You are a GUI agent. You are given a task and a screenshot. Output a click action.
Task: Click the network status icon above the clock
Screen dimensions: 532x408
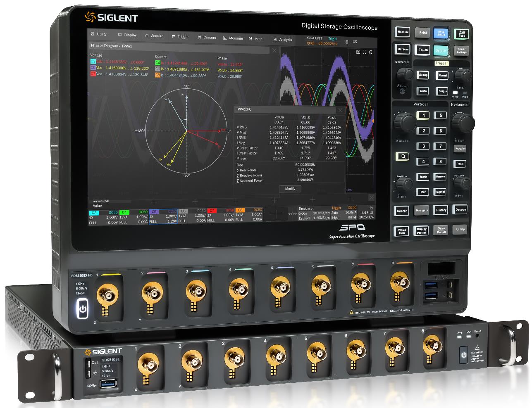(371, 208)
